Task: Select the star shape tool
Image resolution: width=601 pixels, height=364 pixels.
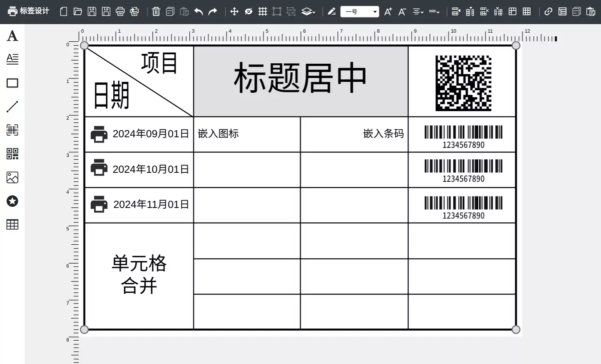Action: [x=12, y=201]
